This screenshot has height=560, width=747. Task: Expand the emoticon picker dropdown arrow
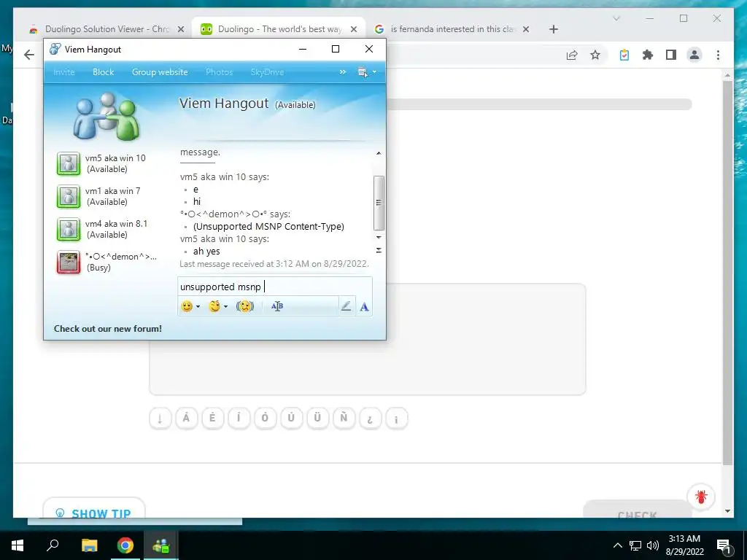[198, 307]
